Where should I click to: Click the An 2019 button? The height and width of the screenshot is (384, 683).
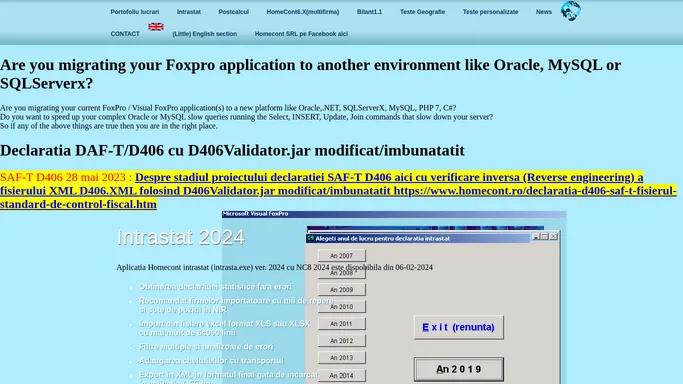click(459, 369)
